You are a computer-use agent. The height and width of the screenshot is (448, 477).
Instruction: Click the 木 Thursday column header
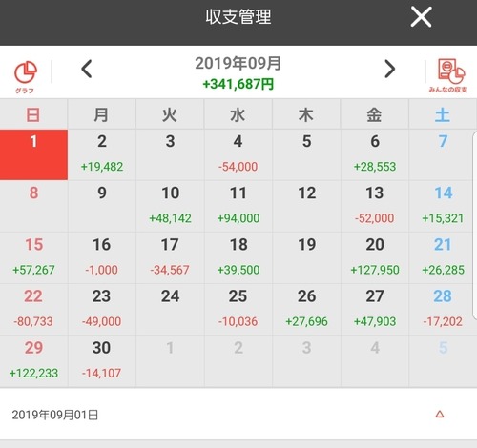tap(306, 114)
